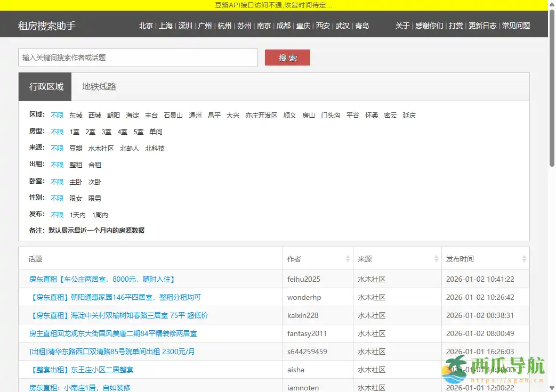Viewport: 556px width, 392px height.
Task: Click the keyword search input field
Action: click(138, 58)
